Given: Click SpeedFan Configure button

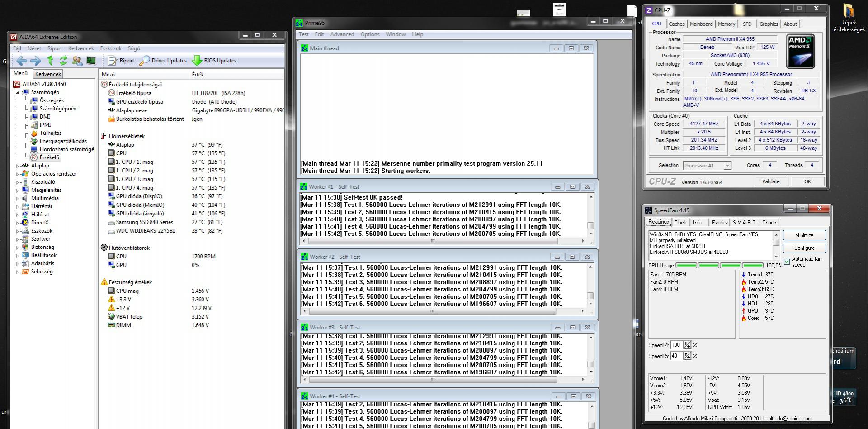Looking at the screenshot, I should [x=804, y=248].
